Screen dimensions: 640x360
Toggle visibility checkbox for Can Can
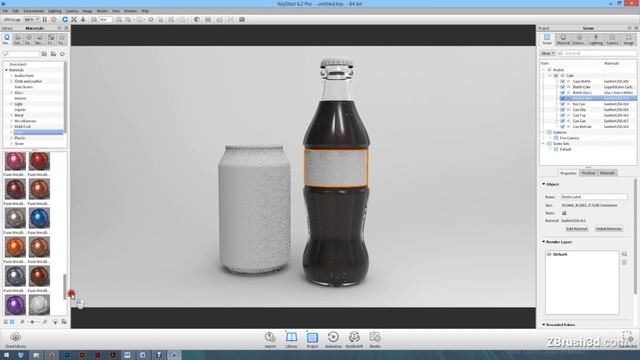(x=562, y=121)
